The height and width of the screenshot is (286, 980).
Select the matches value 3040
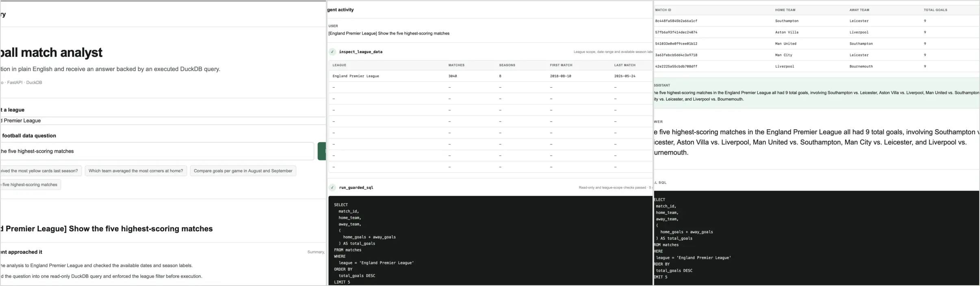point(453,76)
